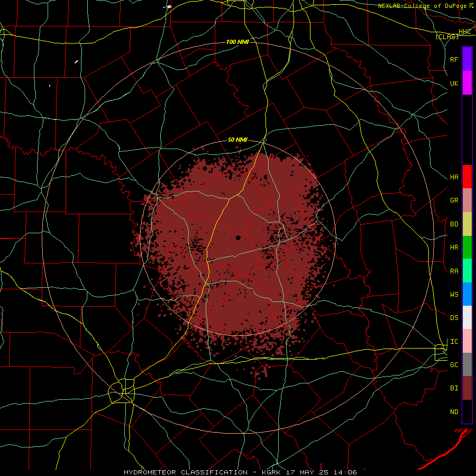Click the HA red legend swatch
Image resolution: width=476 pixels, height=476 pixels.
467,177
